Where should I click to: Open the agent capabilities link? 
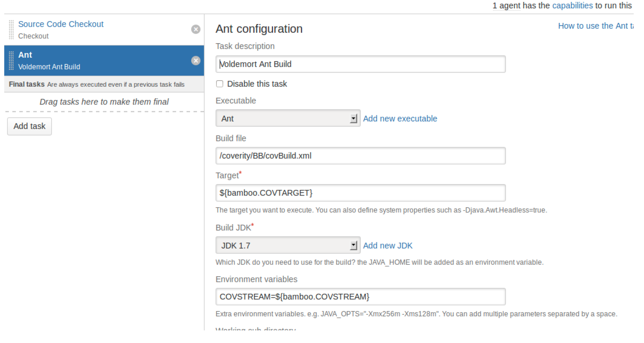572,5
